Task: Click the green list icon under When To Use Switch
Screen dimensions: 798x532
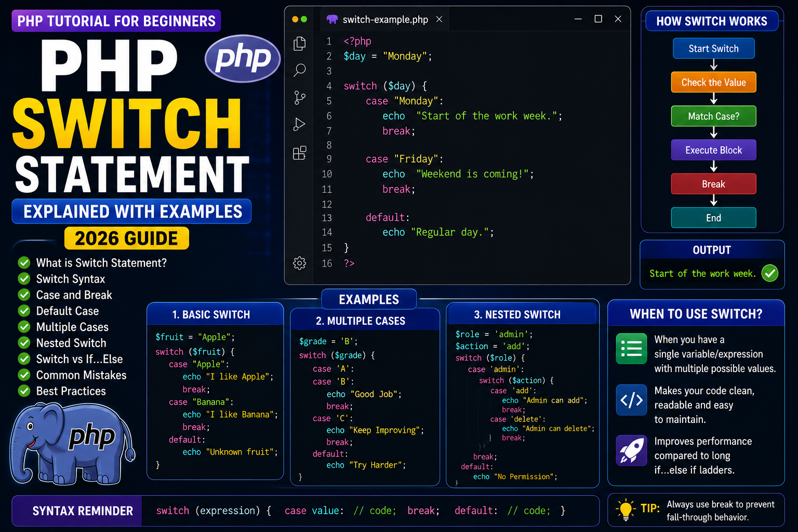Action: pos(631,349)
